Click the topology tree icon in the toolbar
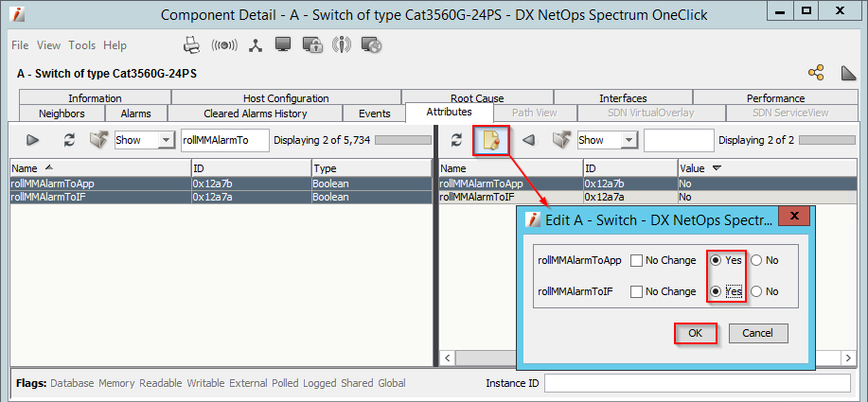868x402 pixels. [x=255, y=45]
